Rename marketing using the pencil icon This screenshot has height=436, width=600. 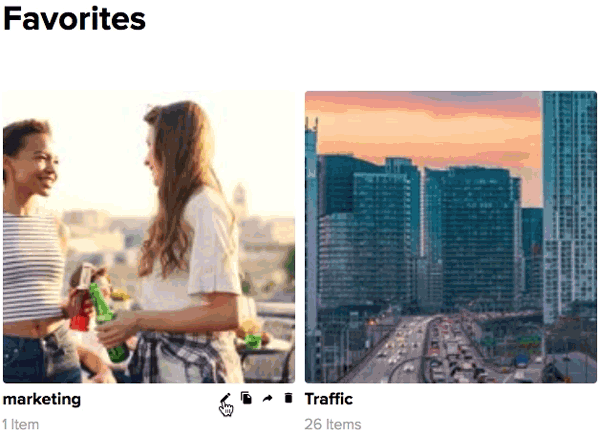click(225, 398)
